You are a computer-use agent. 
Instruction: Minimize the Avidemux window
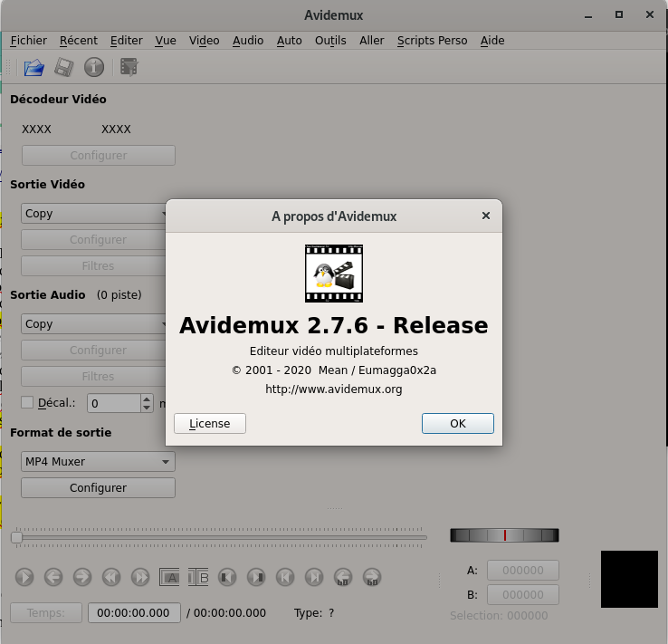588,15
